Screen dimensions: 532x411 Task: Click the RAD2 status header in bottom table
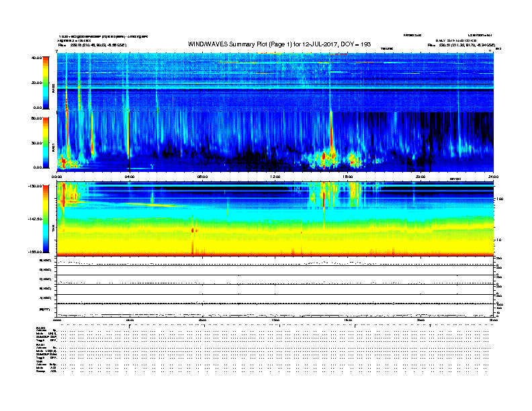(x=41, y=328)
